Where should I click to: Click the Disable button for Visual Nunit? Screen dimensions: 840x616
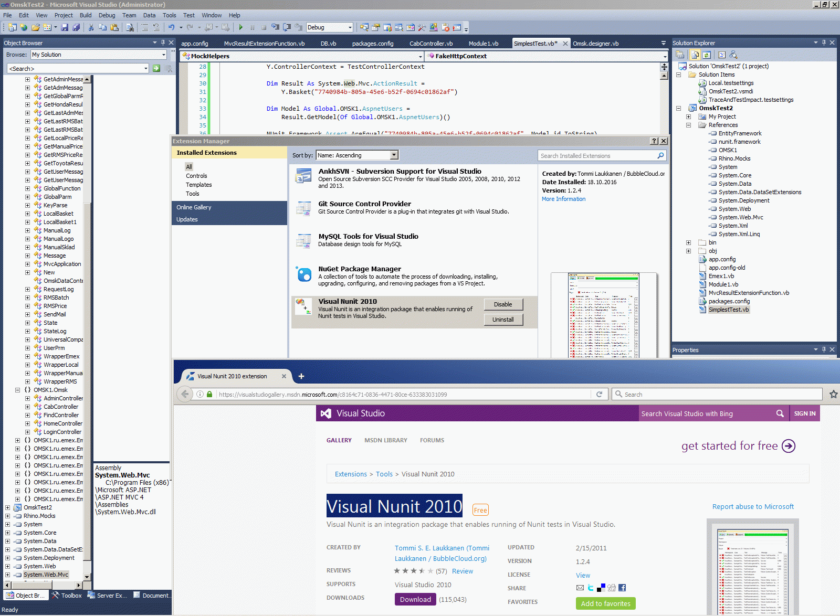(x=503, y=304)
